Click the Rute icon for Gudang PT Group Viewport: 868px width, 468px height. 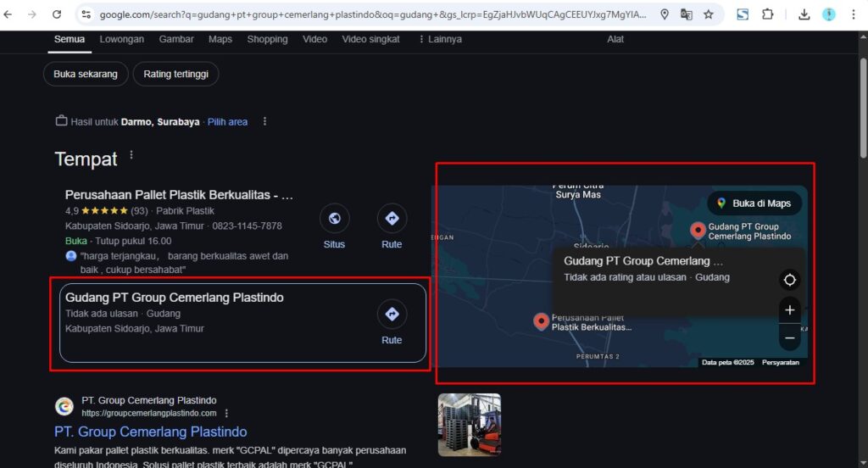(x=392, y=315)
